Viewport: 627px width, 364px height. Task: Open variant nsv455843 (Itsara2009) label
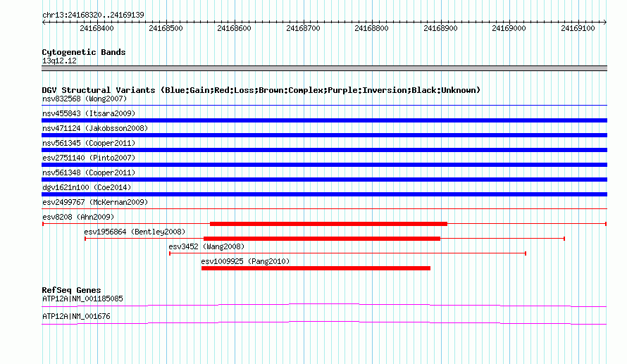point(89,113)
